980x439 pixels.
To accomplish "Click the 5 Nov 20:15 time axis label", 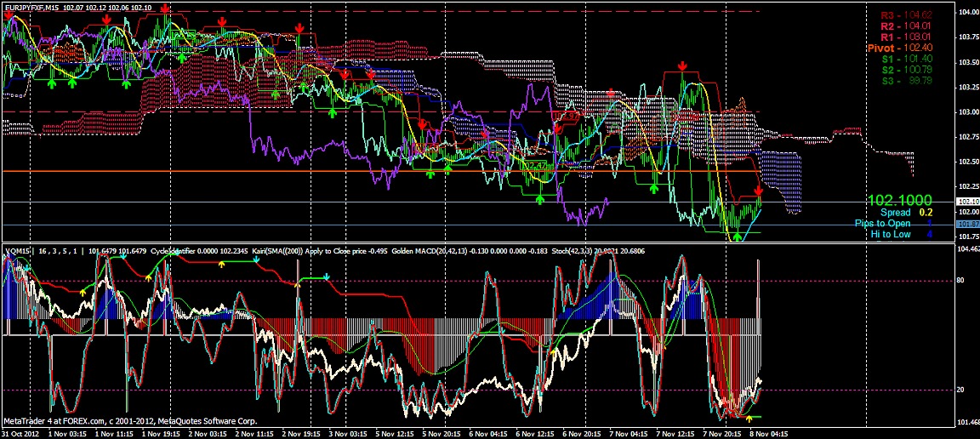I will (x=442, y=433).
